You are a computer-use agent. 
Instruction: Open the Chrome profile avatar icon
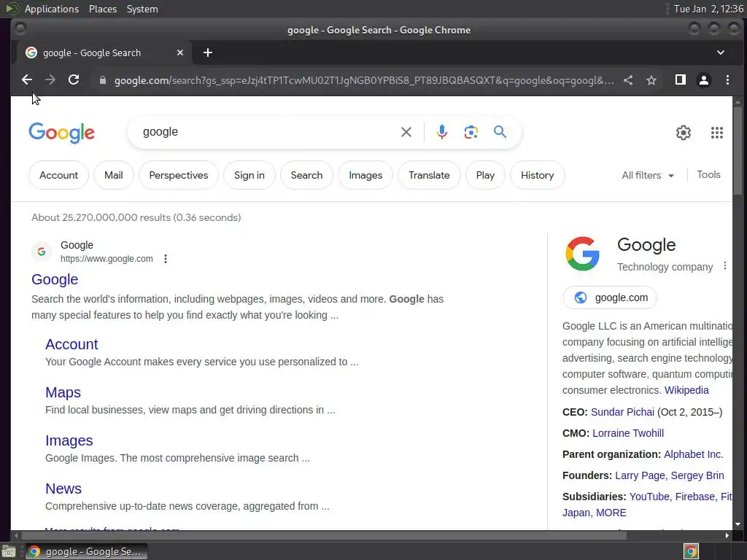[x=704, y=80]
